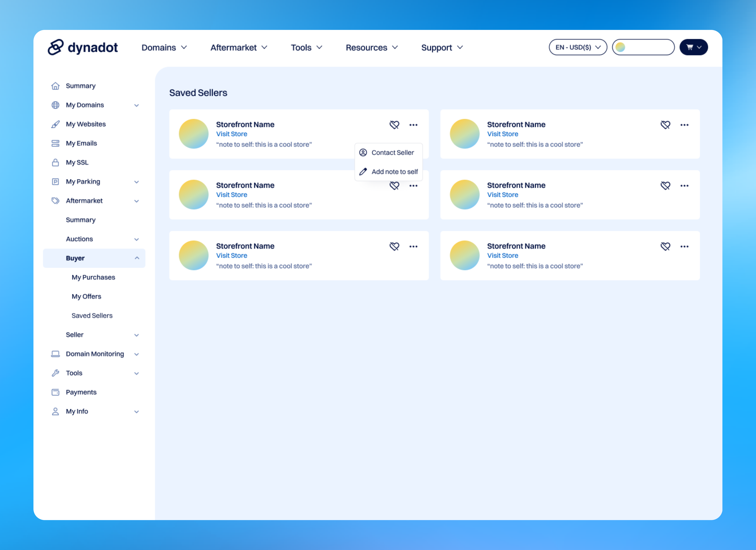
Task: Unsave the top-right seller via heart icon
Action: click(665, 125)
